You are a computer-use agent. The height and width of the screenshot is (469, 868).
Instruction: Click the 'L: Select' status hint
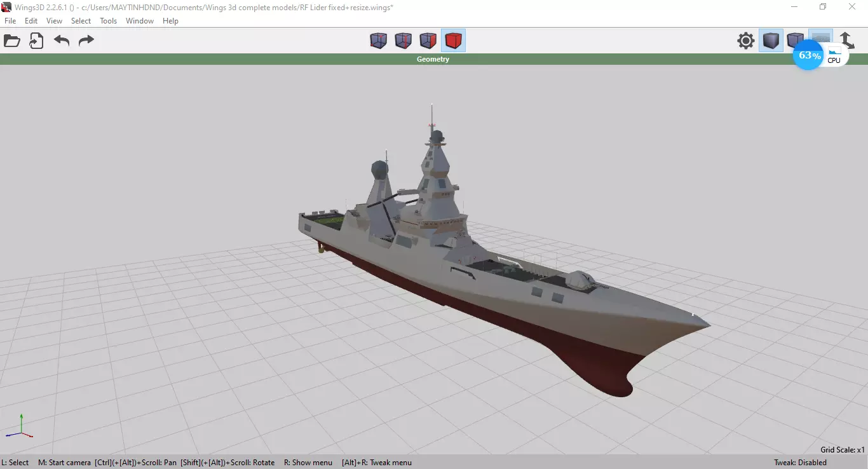coord(15,463)
